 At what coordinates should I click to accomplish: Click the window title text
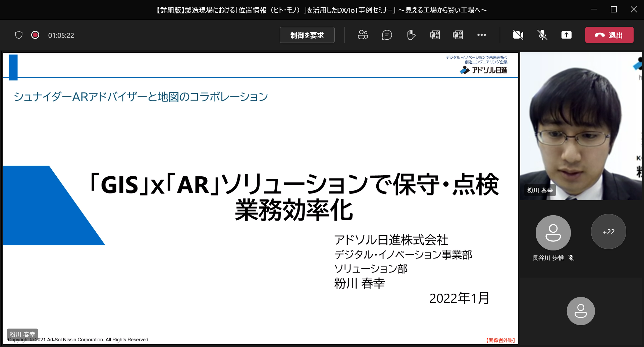coord(322,10)
